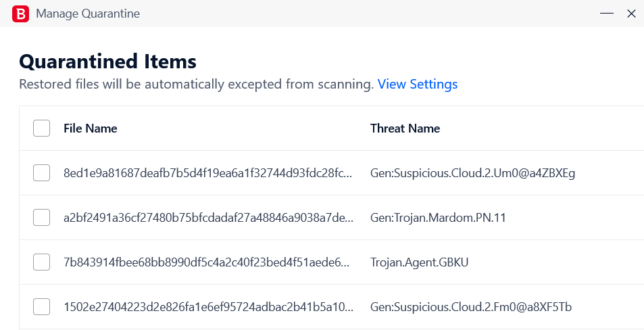Select threat Trojan.Agent.GBKU
The image size is (644, 330).
pyautogui.click(x=420, y=262)
